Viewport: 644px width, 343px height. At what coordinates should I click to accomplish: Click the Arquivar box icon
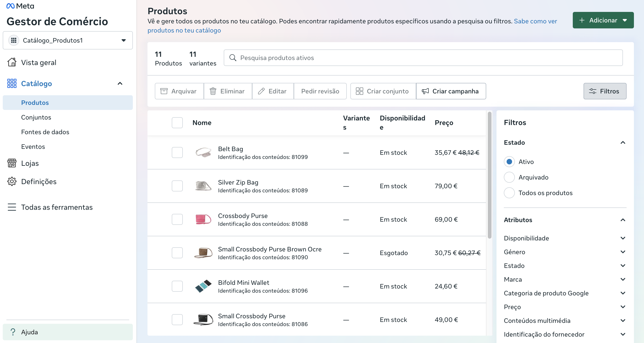pos(164,91)
